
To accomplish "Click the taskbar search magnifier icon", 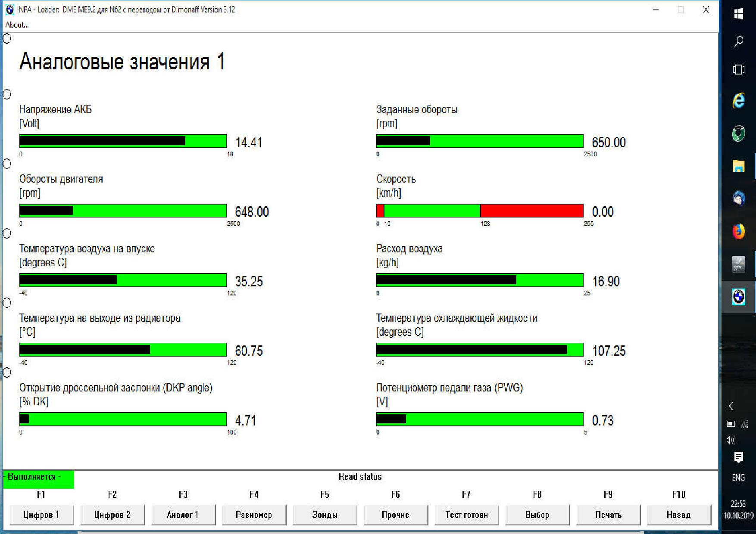I will point(738,42).
